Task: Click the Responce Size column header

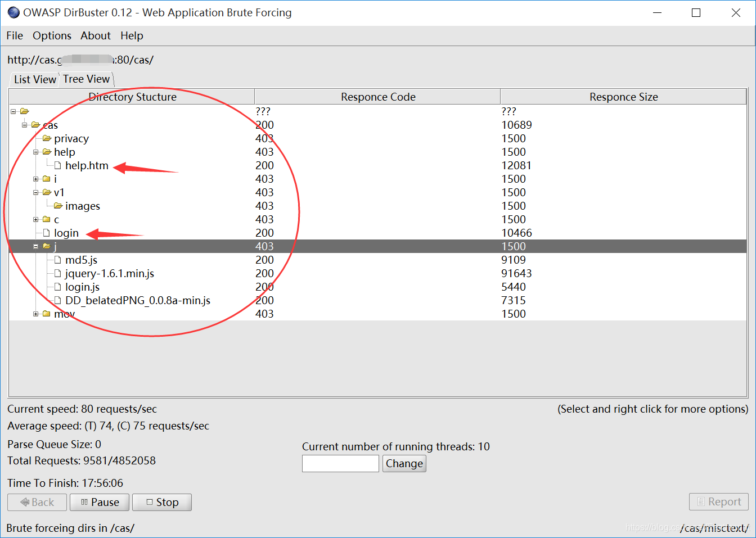Action: click(623, 97)
